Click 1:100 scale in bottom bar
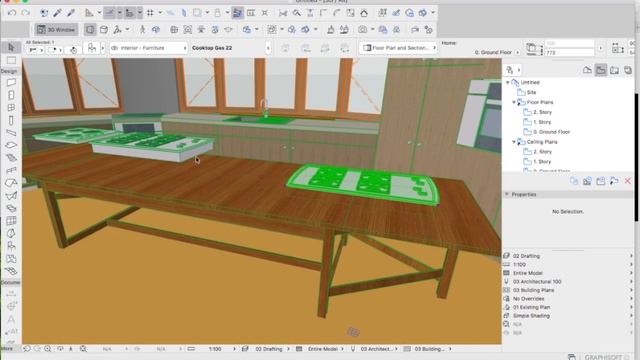 pos(215,349)
